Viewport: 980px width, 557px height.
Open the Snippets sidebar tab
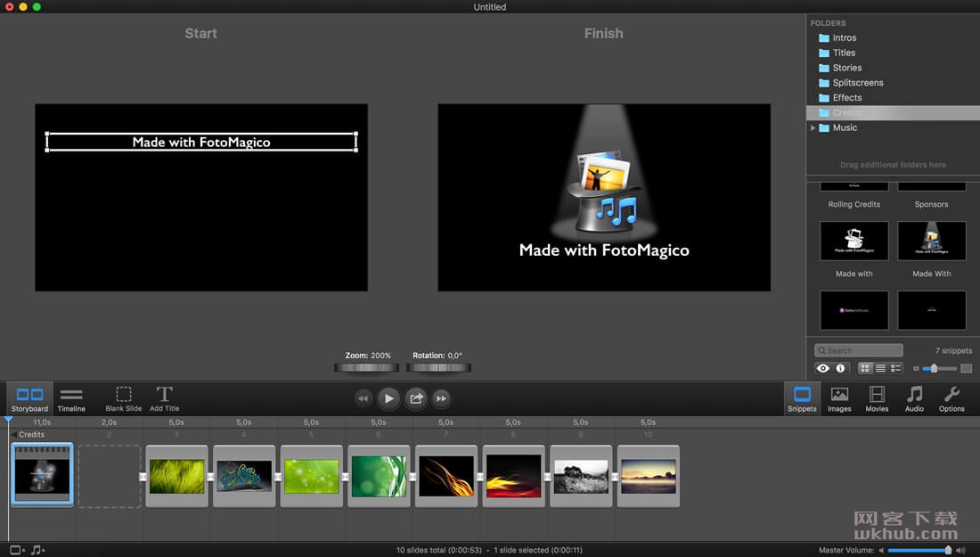[x=802, y=398]
